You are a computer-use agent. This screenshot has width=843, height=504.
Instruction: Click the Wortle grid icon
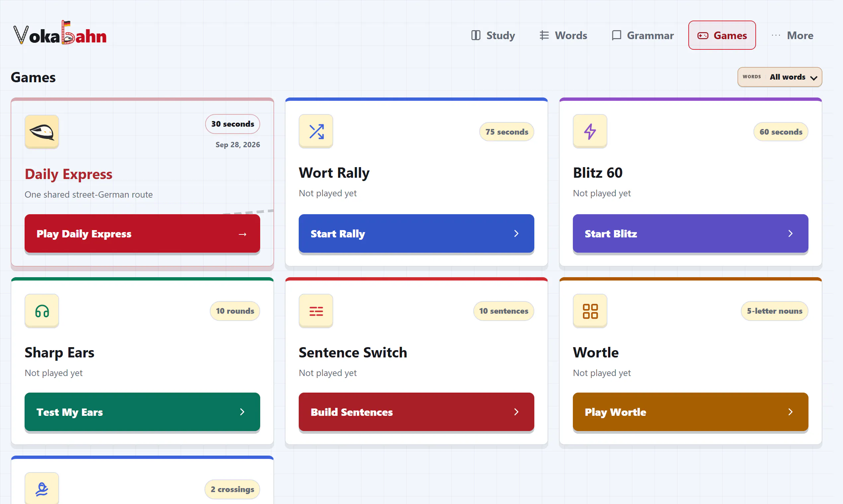[x=590, y=311]
